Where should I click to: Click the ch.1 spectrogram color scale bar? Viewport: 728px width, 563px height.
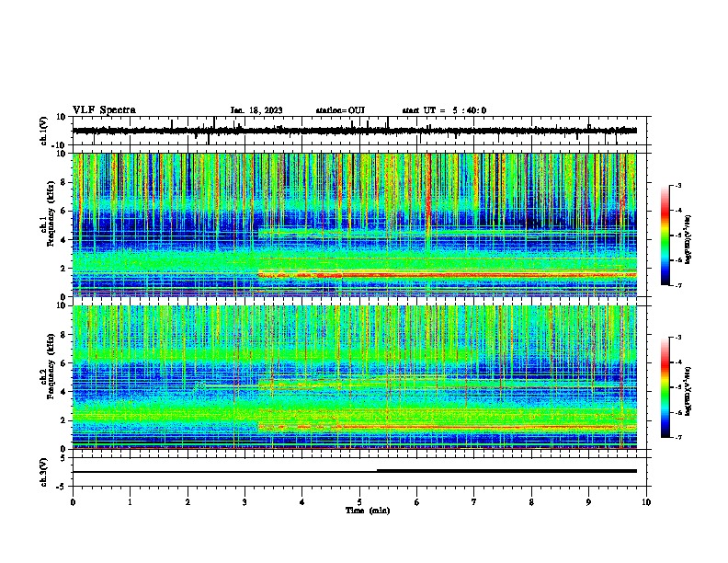click(x=665, y=236)
